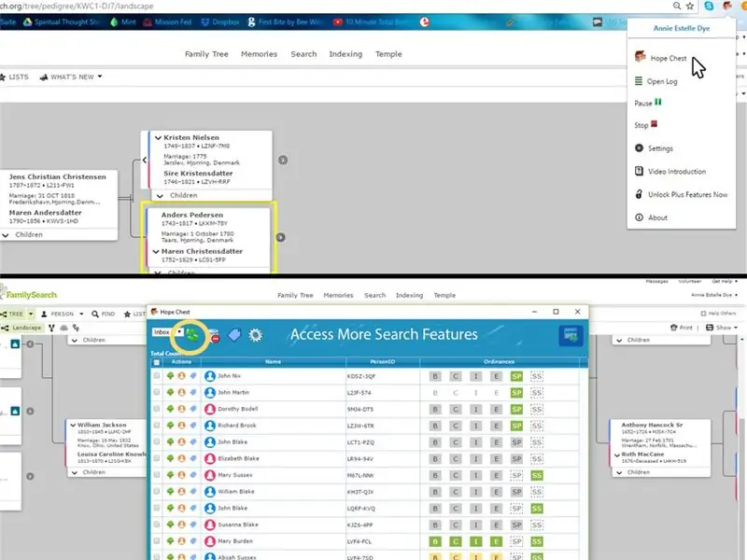Click green SP ordinance badge for John Nix
Viewport: 747px width, 560px height.
coord(516,376)
